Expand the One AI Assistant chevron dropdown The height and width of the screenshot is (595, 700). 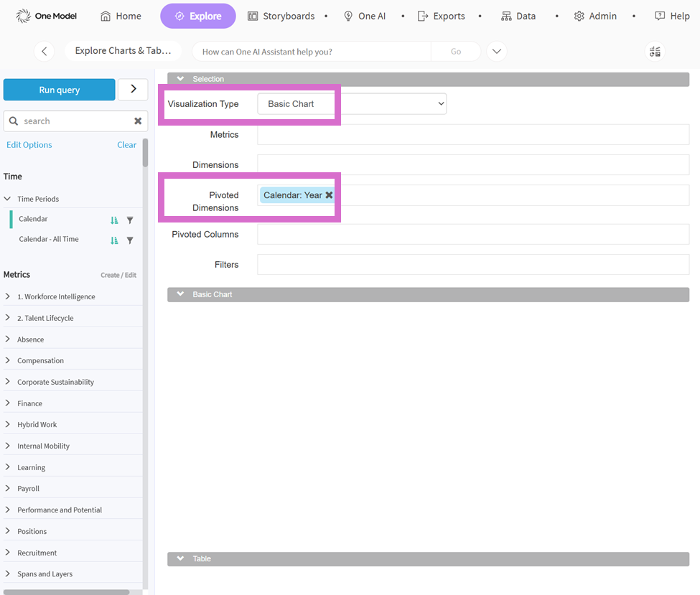(497, 52)
